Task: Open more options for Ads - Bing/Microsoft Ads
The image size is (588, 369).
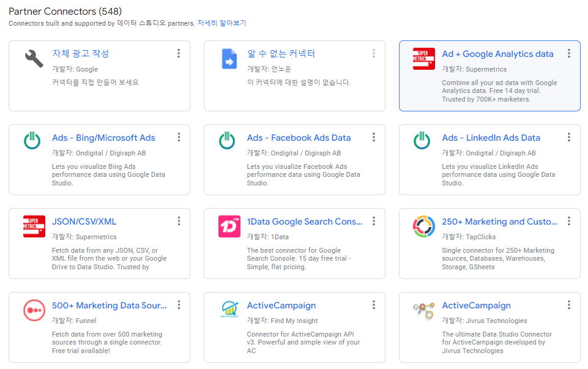Action: pyautogui.click(x=179, y=137)
